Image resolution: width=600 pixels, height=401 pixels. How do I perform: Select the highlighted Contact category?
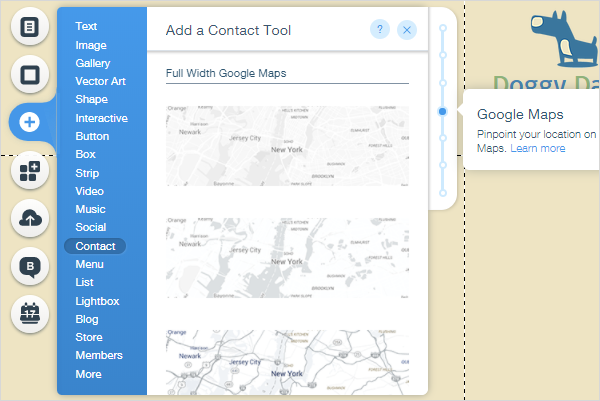tap(95, 246)
